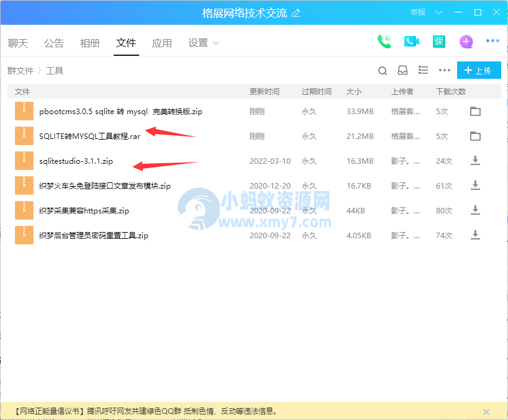Viewport: 508px width, 420px height.
Task: Click 工具 folder in breadcrumb
Action: click(55, 71)
